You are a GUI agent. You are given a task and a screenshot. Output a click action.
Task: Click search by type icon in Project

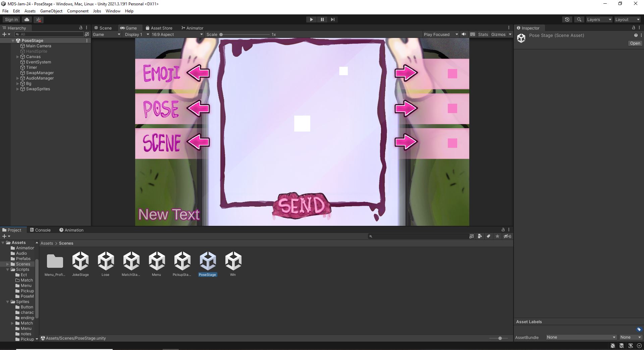point(480,236)
